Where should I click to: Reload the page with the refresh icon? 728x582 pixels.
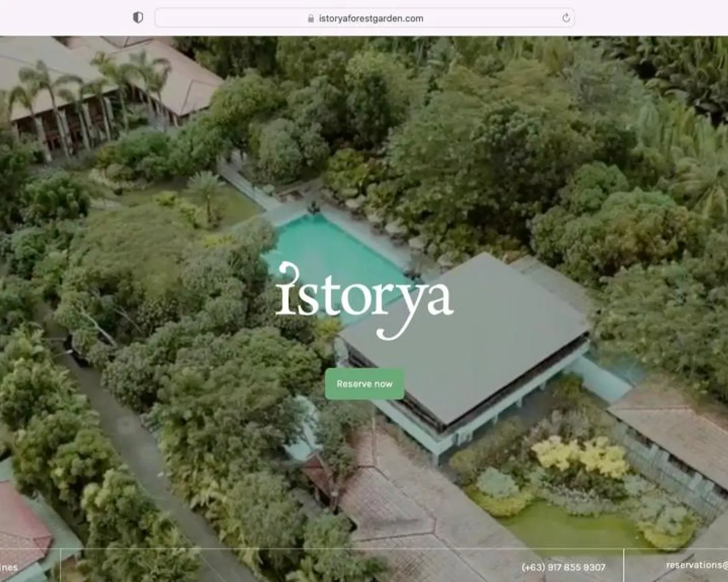pos(566,18)
